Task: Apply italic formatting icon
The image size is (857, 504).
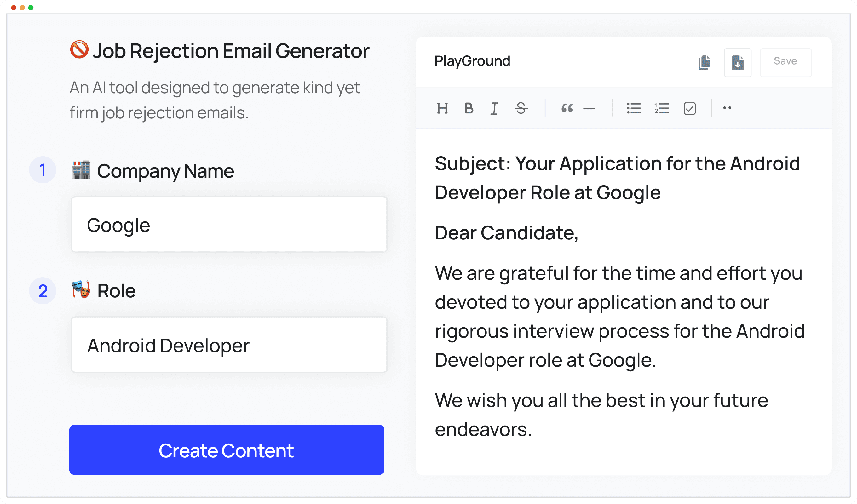Action: 494,108
